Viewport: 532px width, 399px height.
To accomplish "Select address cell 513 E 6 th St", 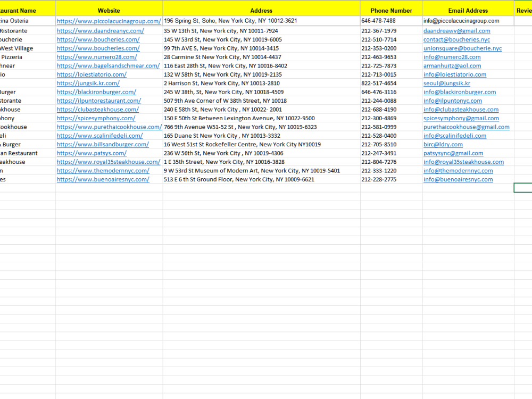I will pos(261,179).
